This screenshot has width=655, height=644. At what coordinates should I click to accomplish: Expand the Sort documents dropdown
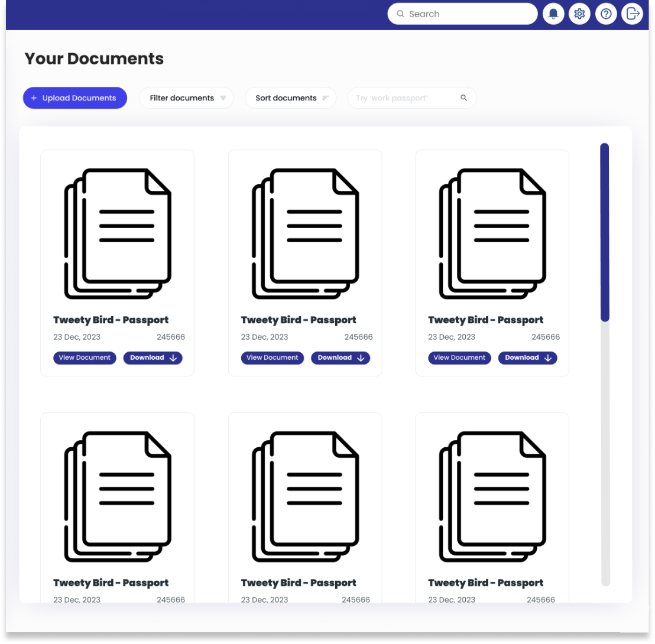291,98
